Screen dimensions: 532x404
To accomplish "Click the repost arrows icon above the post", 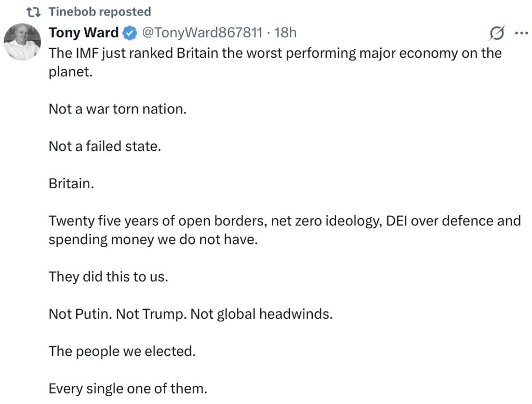I will tap(35, 12).
